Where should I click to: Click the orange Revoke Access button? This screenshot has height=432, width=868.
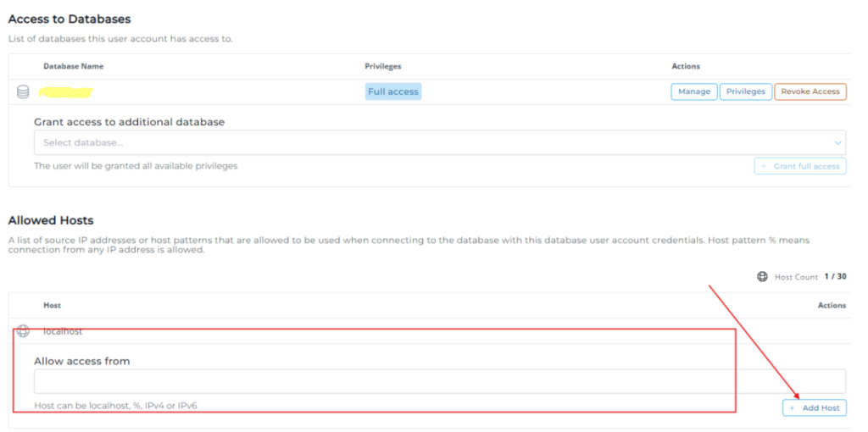coord(810,91)
